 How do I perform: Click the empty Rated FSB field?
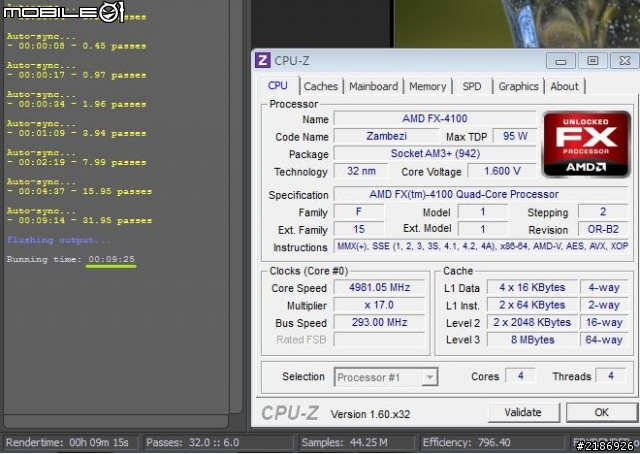(379, 340)
